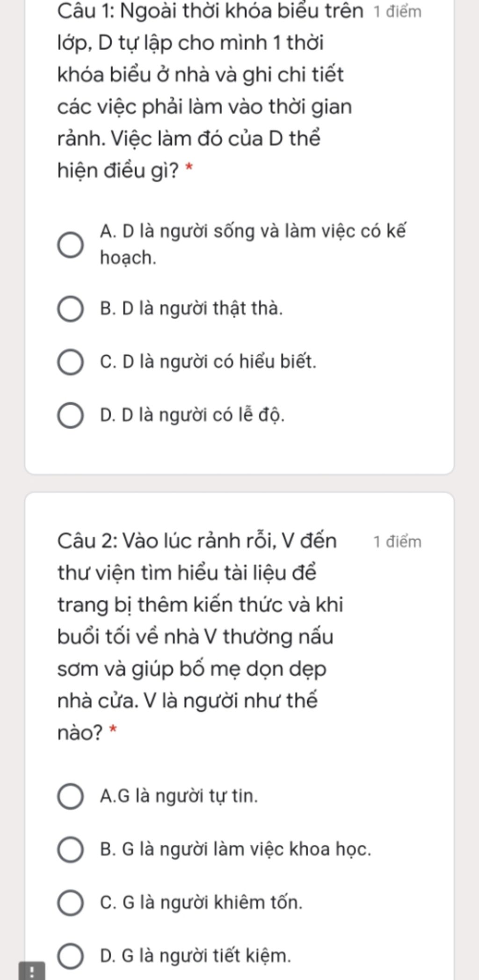Select 'C. D là người có hiểu biết'
Viewport: 479px width, 980px height.
71,362
